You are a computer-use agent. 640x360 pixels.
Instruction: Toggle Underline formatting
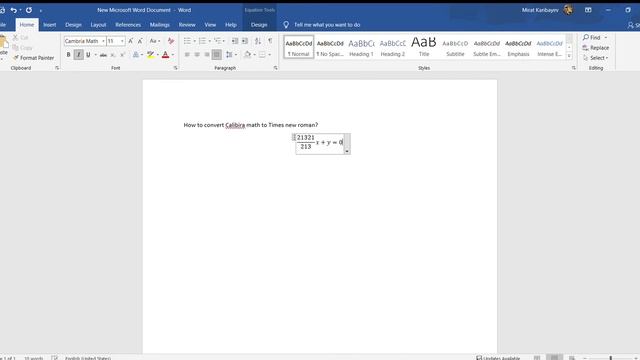(x=88, y=55)
